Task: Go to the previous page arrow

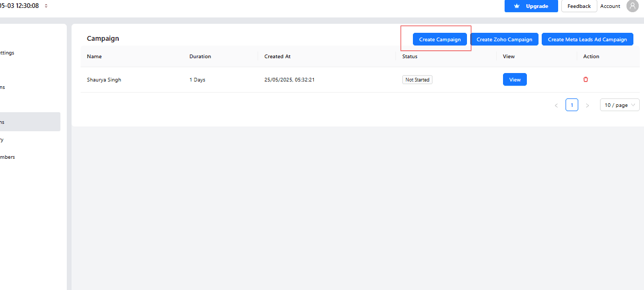Action: coord(556,105)
